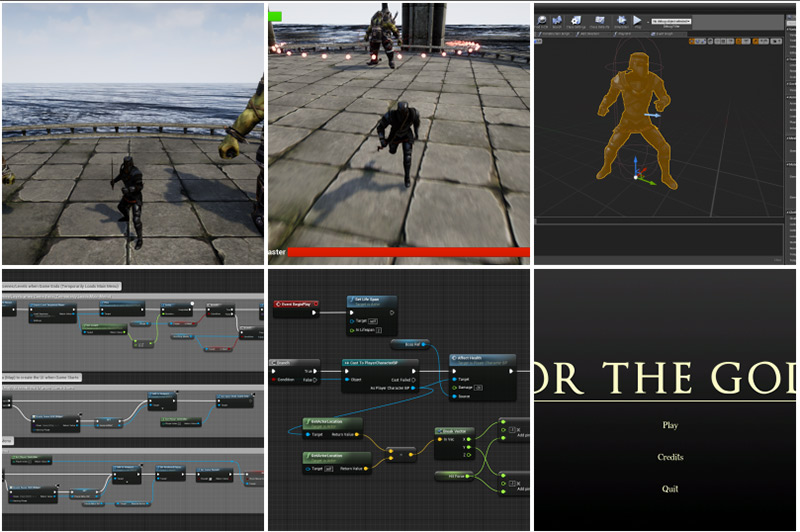Open Class Settings from the toolbar
This screenshot has height=532, width=800.
(576, 21)
